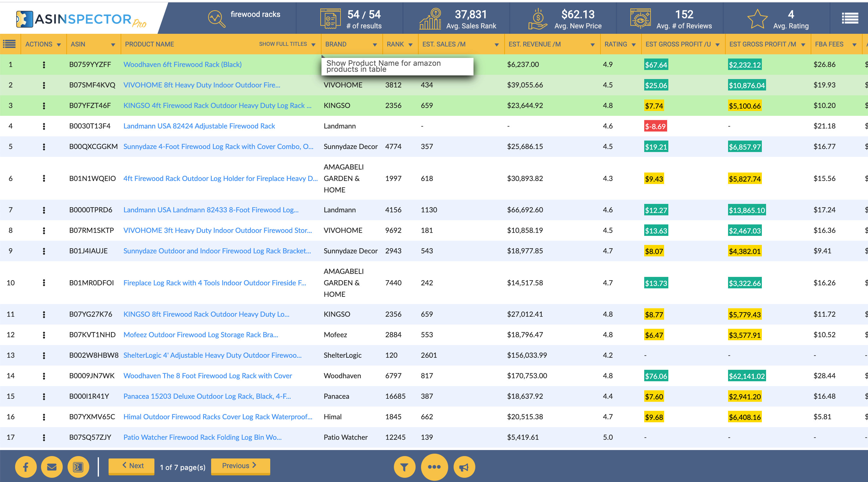Click the Next page button
Screen dimensions: 868x482
pos(132,466)
